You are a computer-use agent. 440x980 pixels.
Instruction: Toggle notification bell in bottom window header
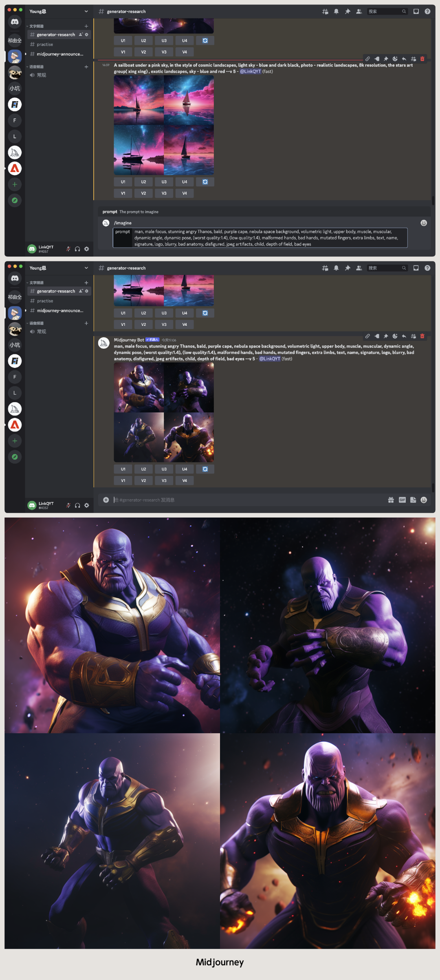point(336,268)
